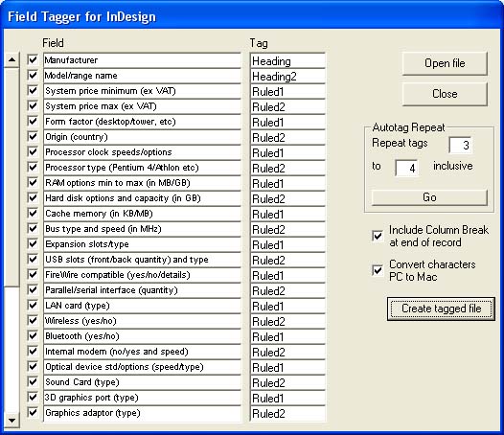Click the 'to' ending number field

click(406, 168)
